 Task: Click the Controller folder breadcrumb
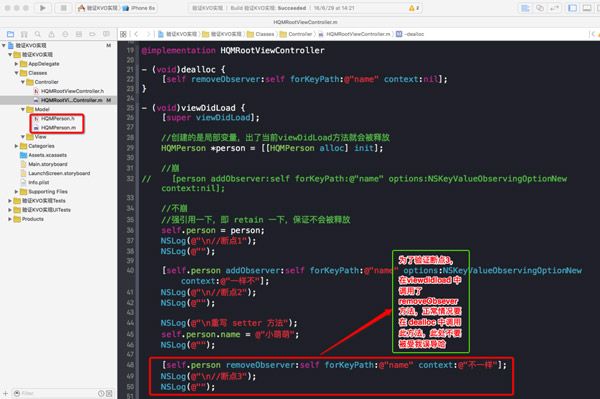(x=296, y=34)
